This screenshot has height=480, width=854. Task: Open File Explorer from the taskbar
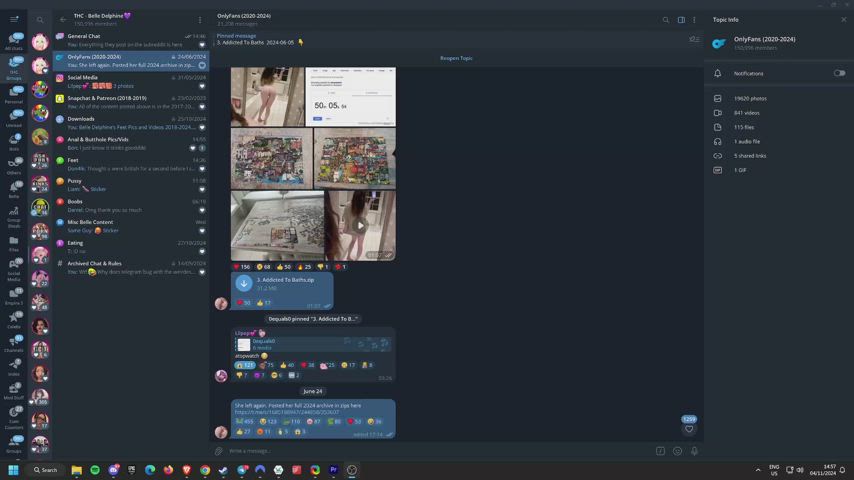click(x=76, y=470)
